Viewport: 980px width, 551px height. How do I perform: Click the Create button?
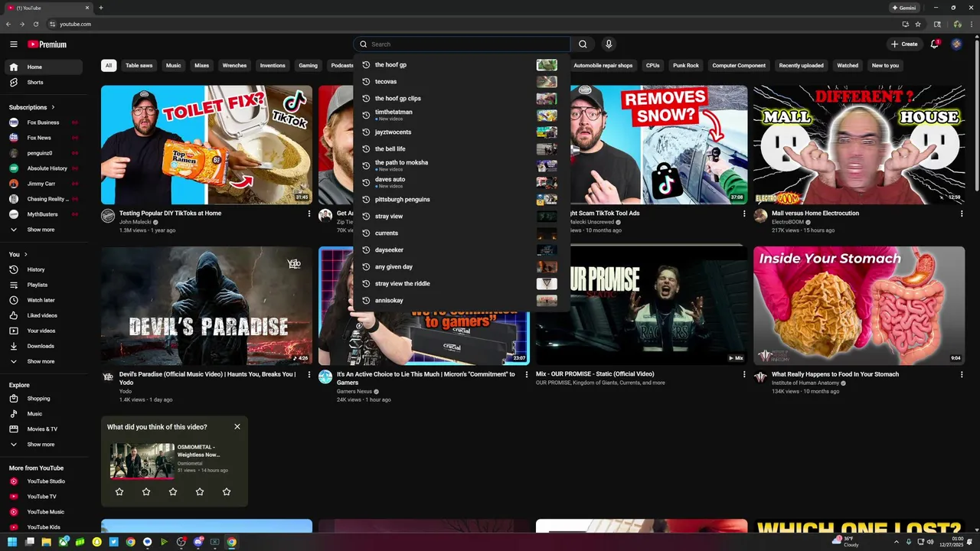[x=904, y=44]
